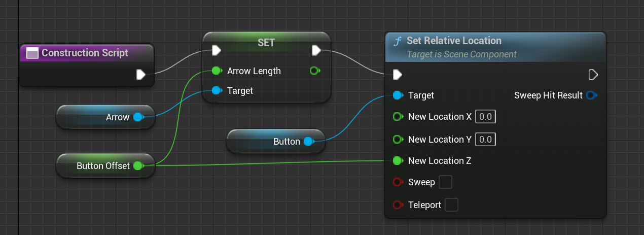Enable the Teleport checkbox

tap(451, 205)
